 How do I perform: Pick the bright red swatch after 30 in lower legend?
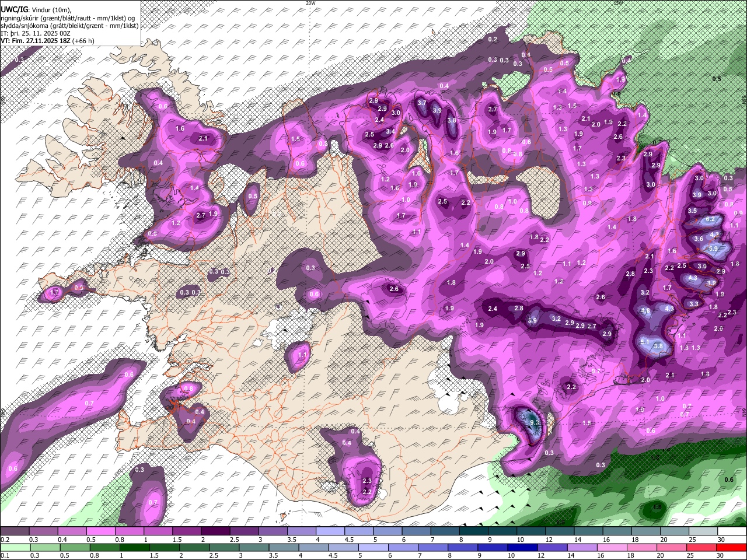(x=731, y=547)
